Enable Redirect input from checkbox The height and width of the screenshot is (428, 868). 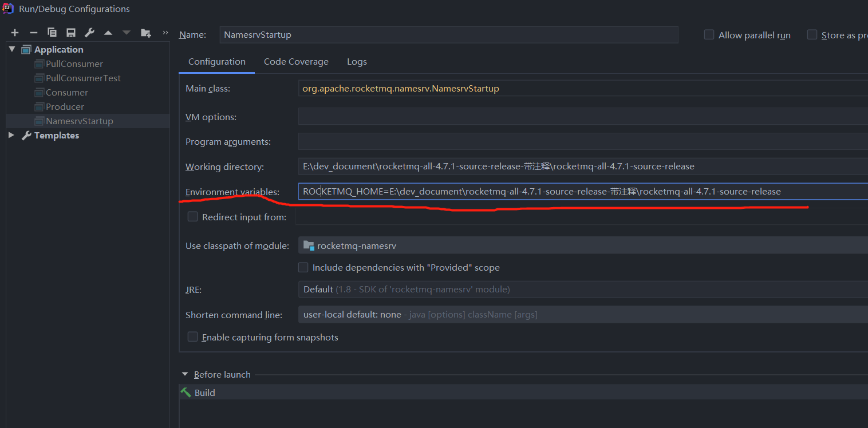[193, 217]
